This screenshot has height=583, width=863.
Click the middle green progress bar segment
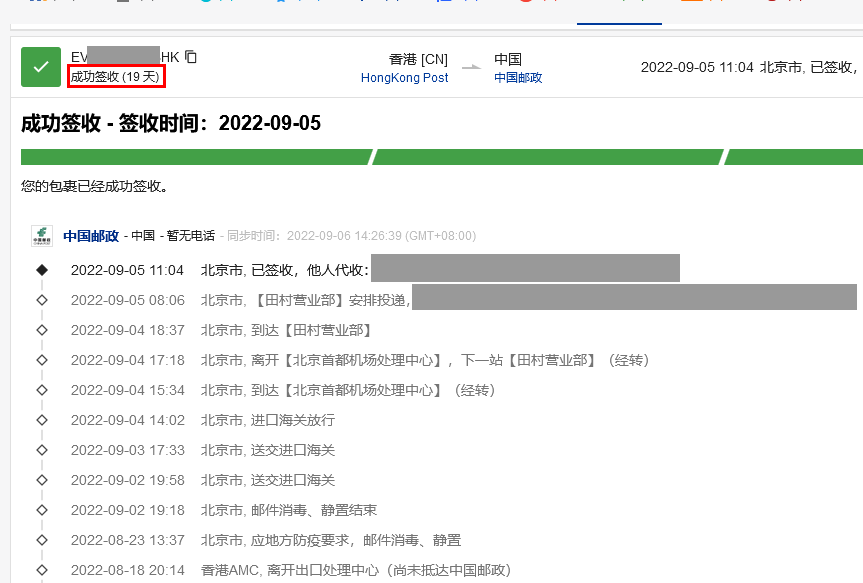548,157
